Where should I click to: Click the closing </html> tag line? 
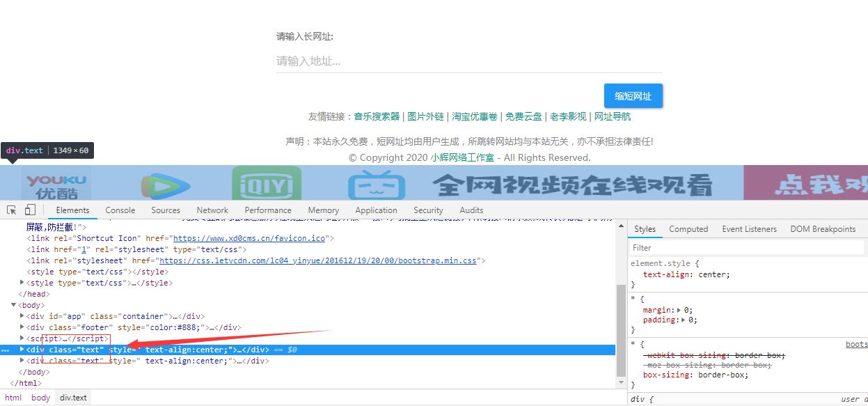point(26,383)
